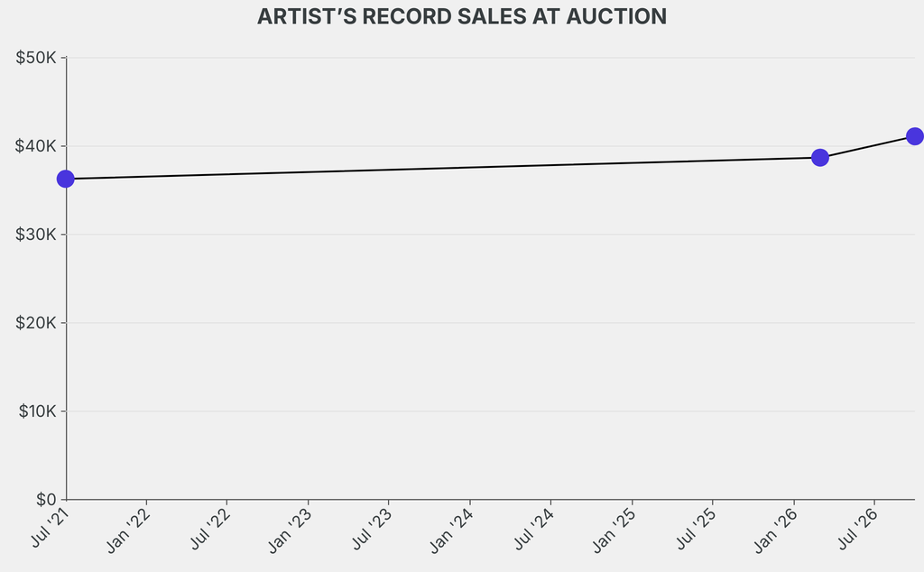
Task: Click the Jul '23 x-axis label
Action: pyautogui.click(x=372, y=529)
